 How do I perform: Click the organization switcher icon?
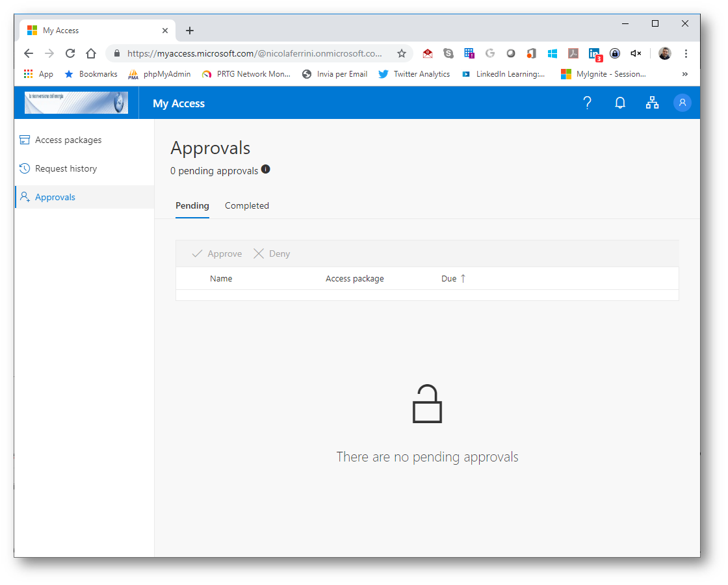[x=652, y=103]
